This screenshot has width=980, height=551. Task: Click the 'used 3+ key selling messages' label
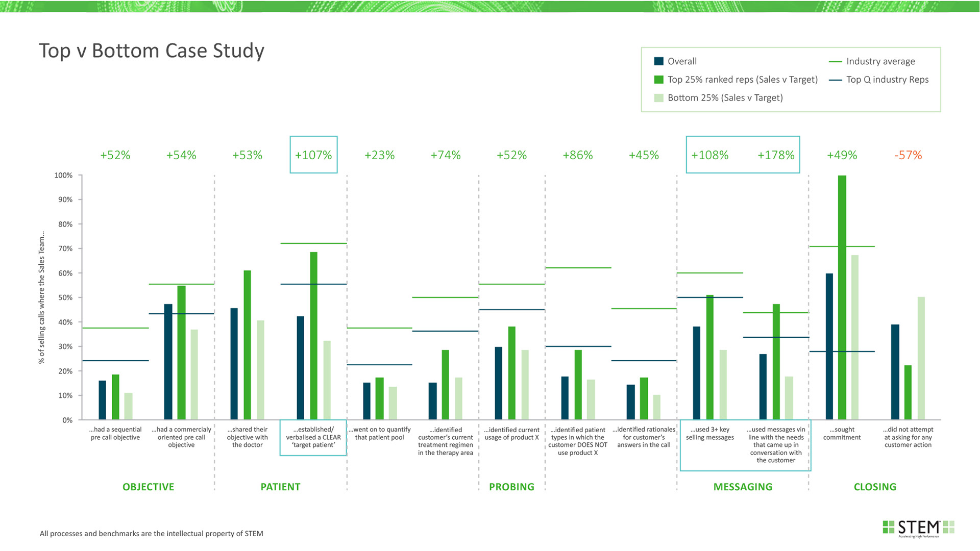coord(709,434)
